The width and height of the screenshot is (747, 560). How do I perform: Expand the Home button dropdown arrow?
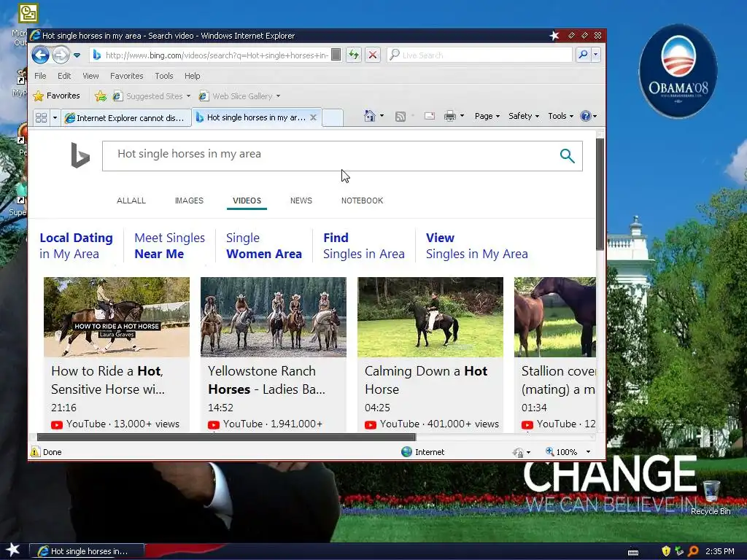(382, 116)
